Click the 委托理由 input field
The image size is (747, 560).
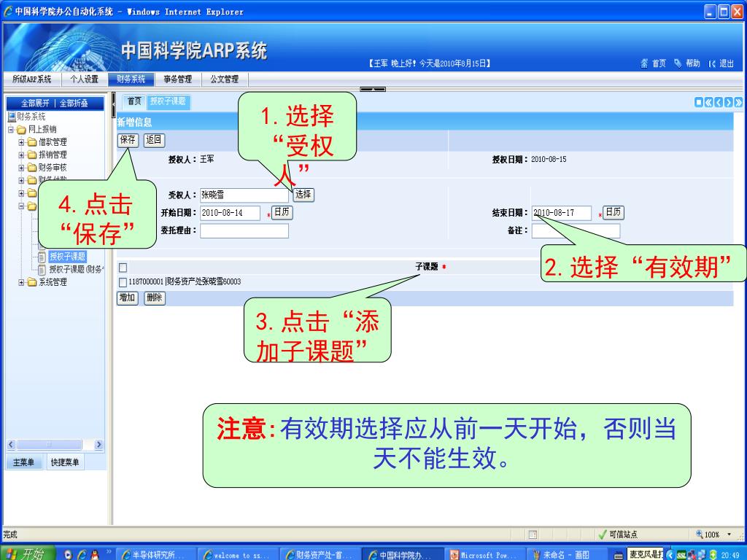[x=244, y=231]
